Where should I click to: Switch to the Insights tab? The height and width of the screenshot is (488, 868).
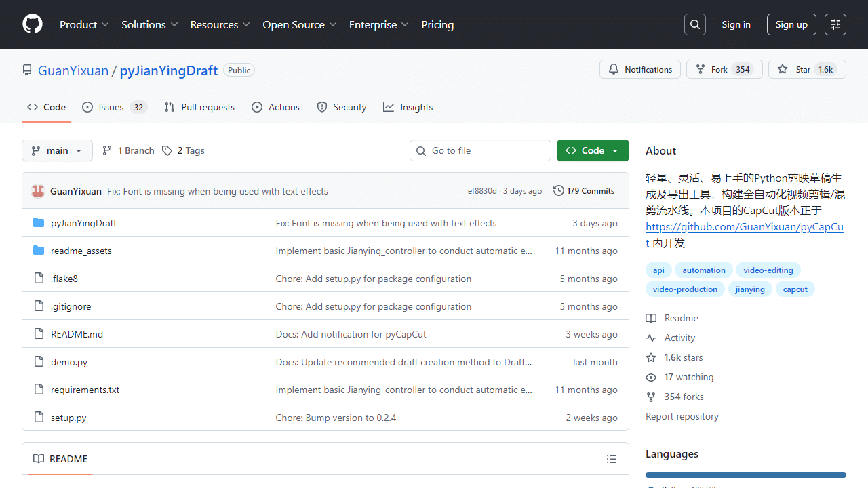tap(408, 107)
